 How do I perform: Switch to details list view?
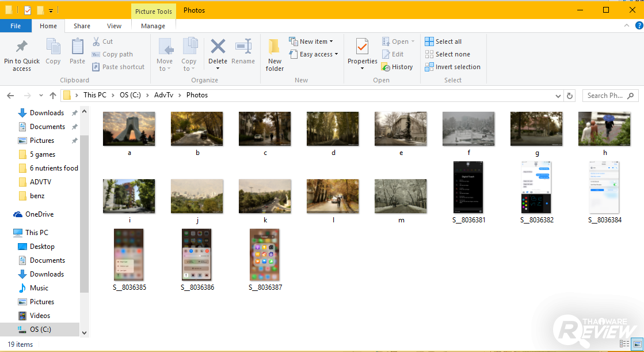[625, 344]
